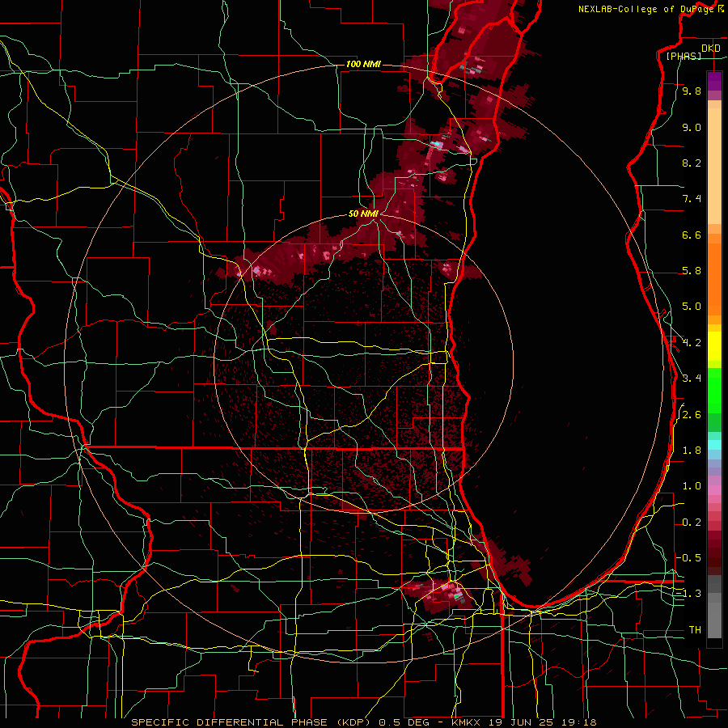
Task: Click the 50 NMI range ring label
Action: click(x=363, y=214)
